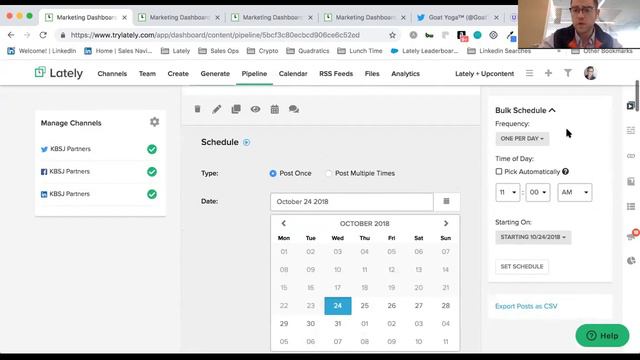Select the pencil edit icon
Screen dimensions: 640x360
coord(217,109)
